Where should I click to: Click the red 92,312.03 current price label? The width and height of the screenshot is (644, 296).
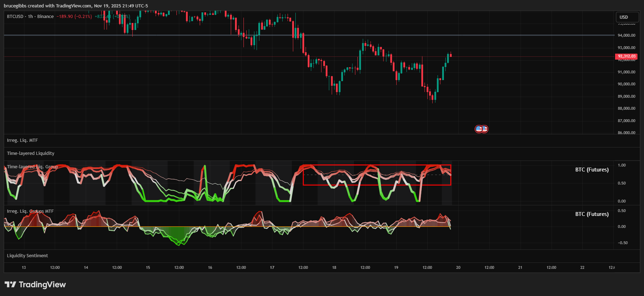[x=626, y=56]
